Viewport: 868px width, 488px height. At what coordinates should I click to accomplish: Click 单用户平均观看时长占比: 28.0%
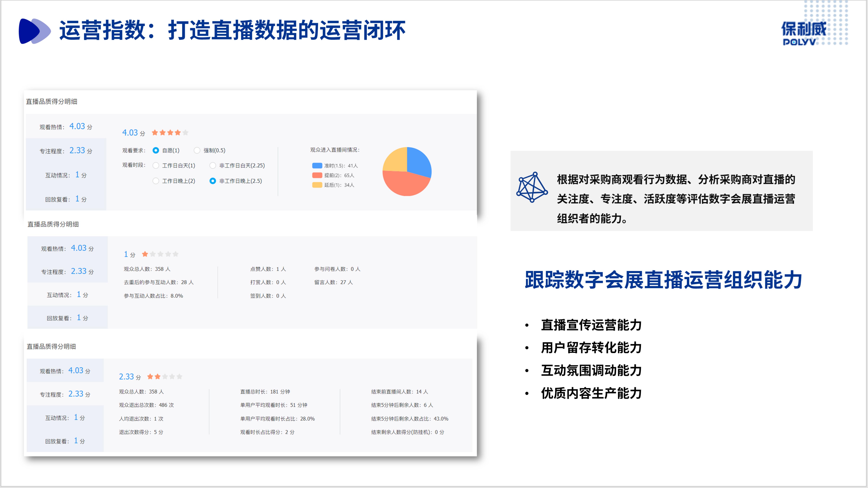pos(277,419)
